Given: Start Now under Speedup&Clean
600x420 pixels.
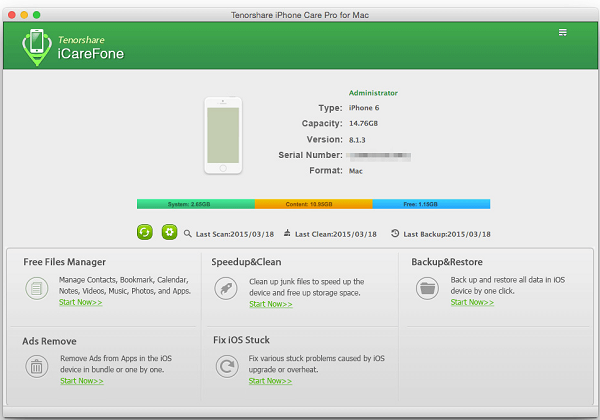Looking at the screenshot, I should (271, 304).
